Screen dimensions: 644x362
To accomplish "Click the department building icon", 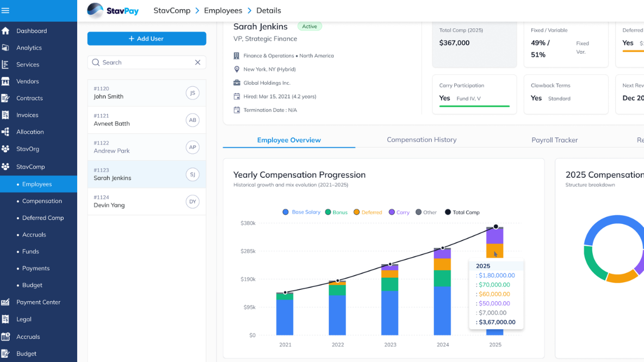I will tap(237, 56).
